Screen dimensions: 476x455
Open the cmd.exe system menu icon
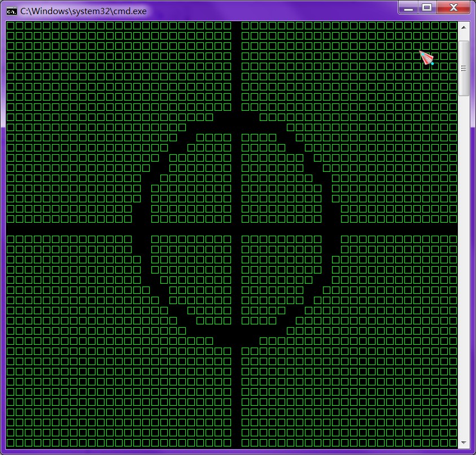[11, 11]
